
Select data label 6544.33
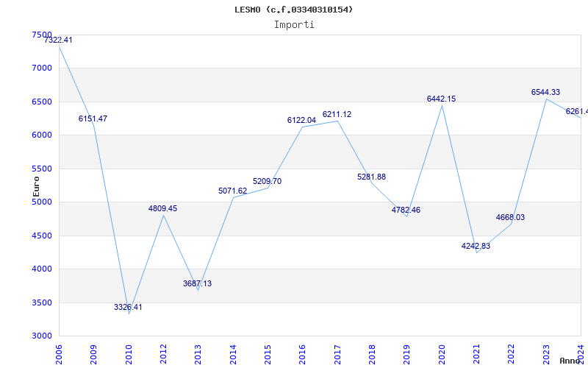(x=545, y=92)
